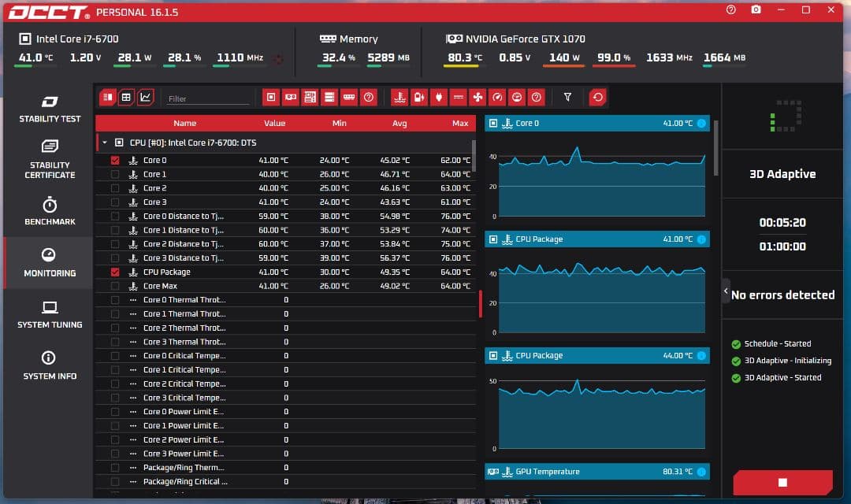
Task: Toggle the unknown hardware filter icon
Action: click(x=369, y=97)
